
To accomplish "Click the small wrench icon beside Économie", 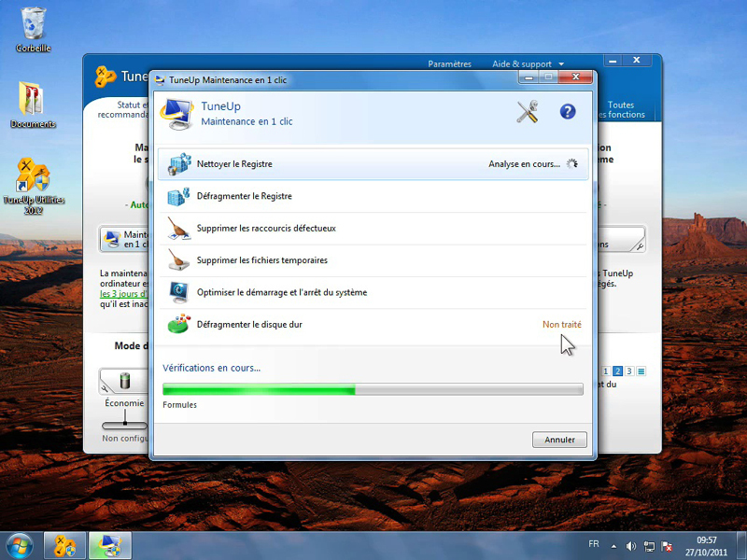I will (x=105, y=388).
